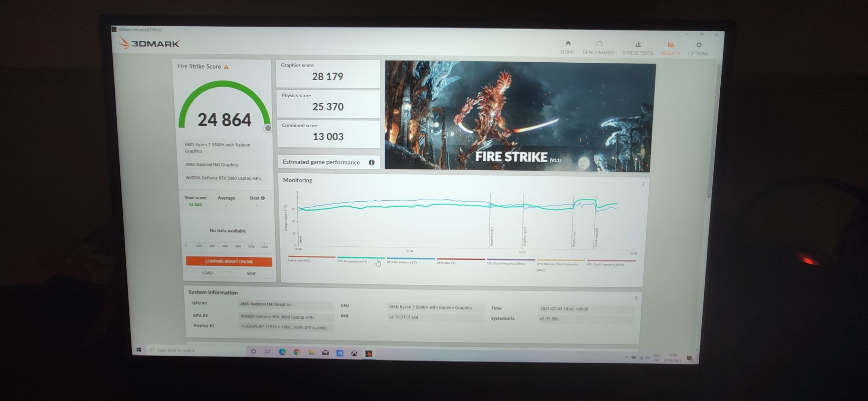Click the Estimated game performance panel
The width and height of the screenshot is (868, 401).
click(x=329, y=162)
